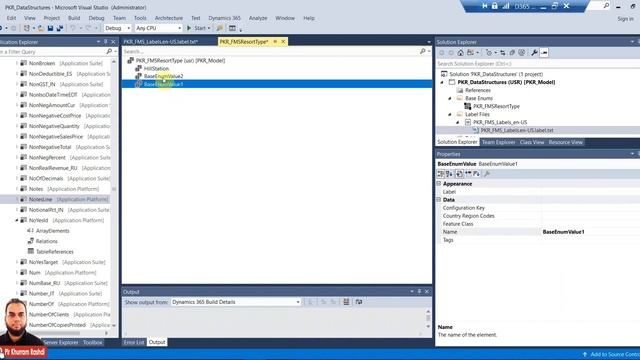Select BaseEnumValue2 in the designer

click(x=163, y=76)
